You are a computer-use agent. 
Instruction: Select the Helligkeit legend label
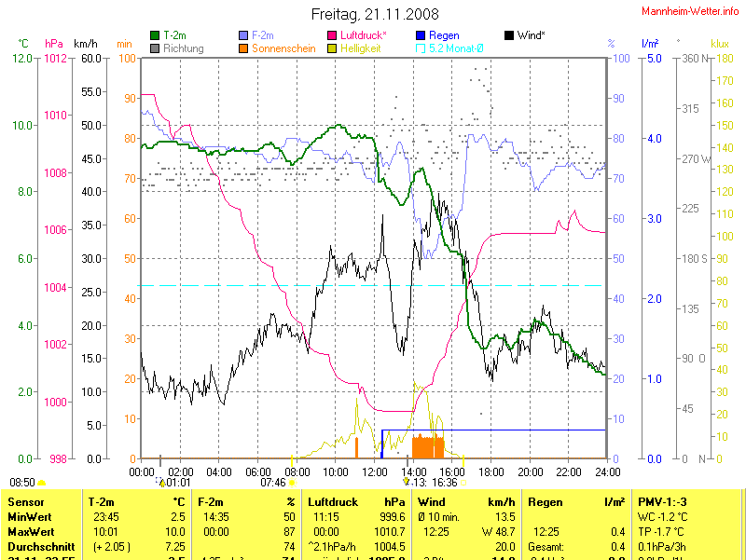pyautogui.click(x=361, y=48)
